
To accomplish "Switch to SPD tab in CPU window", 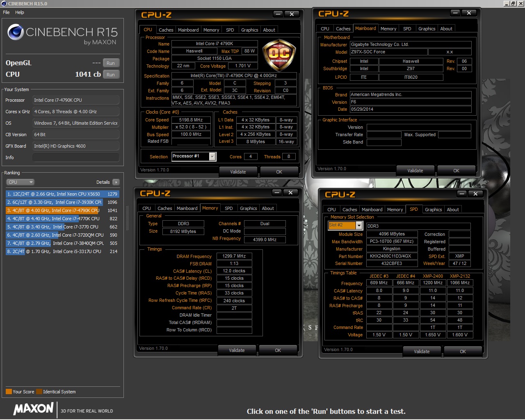I will tap(230, 30).
